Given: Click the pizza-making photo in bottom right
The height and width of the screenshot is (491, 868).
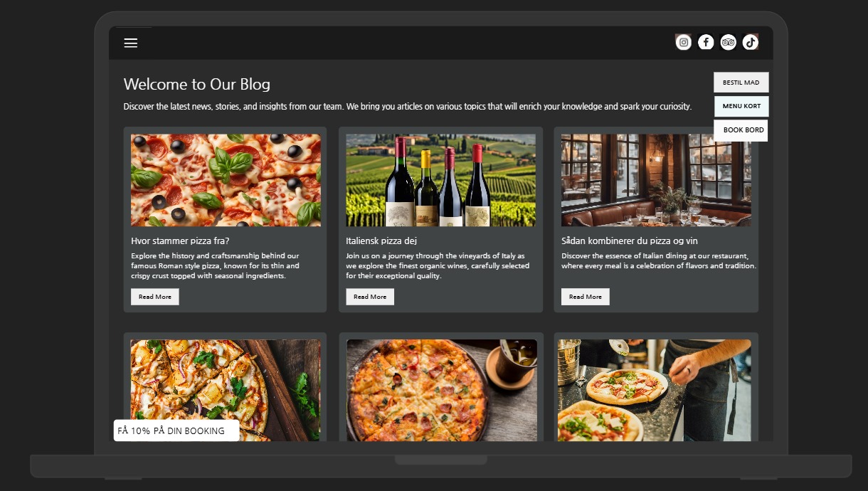Looking at the screenshot, I should click(655, 388).
